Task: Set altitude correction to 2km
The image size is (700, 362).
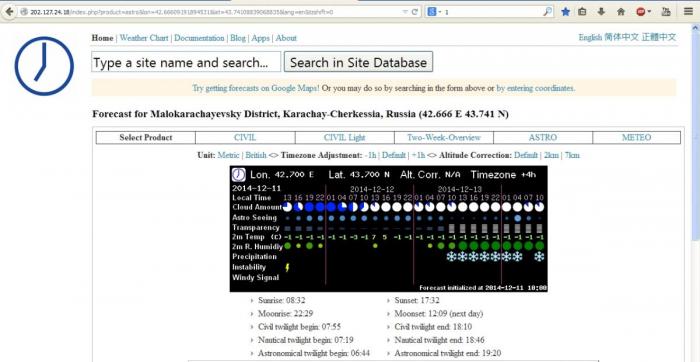Action: coord(551,155)
